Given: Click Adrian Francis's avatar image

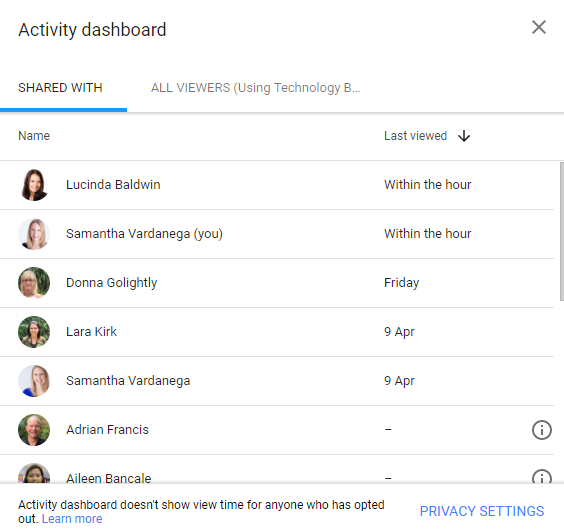Looking at the screenshot, I should (x=34, y=430).
